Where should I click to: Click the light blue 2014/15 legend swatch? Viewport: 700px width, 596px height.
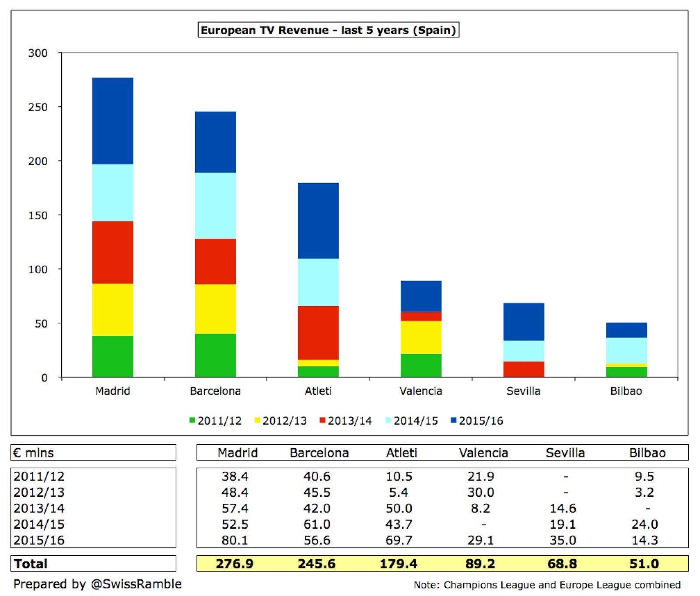[x=388, y=420]
